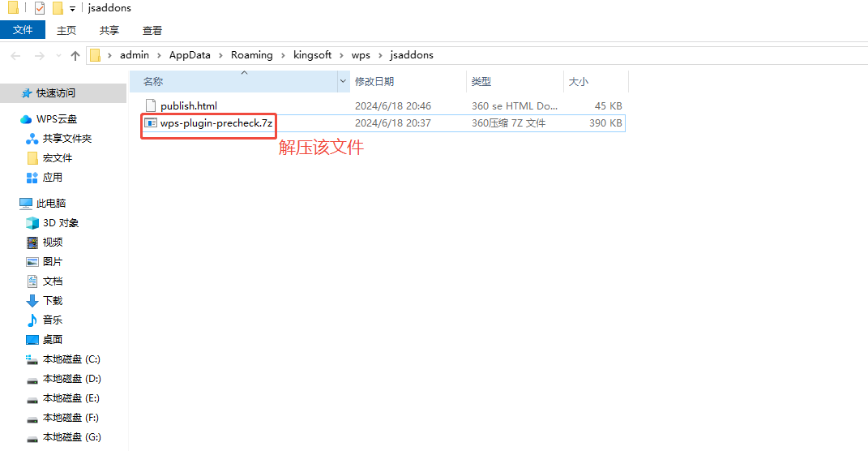Go back with the left arrow
868x451 pixels.
15,55
